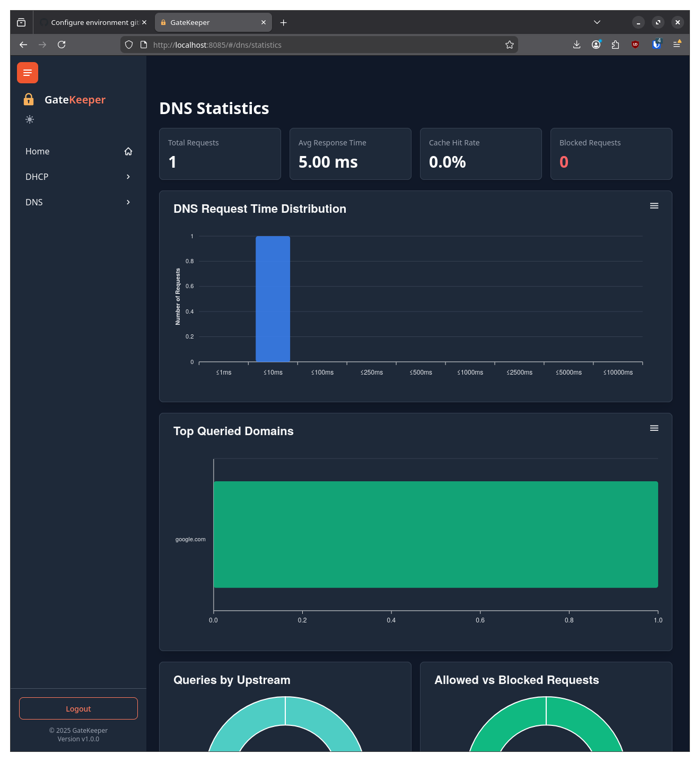
Task: Click the GateKeeper lock logo icon
Action: [28, 99]
